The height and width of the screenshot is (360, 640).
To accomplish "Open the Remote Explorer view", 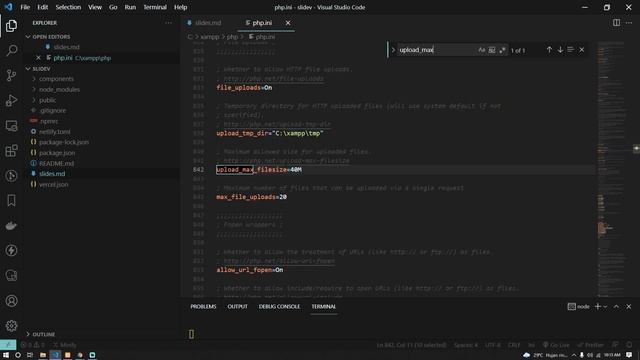I will 11,126.
